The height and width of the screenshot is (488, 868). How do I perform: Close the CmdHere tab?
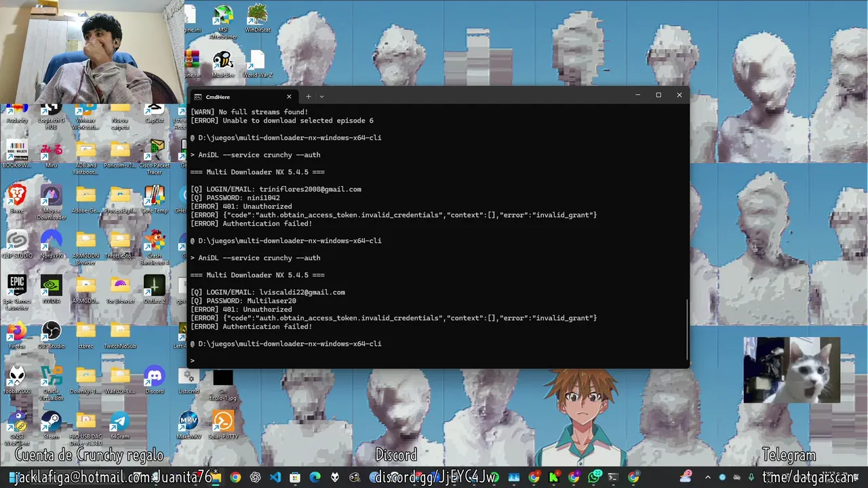(x=289, y=96)
